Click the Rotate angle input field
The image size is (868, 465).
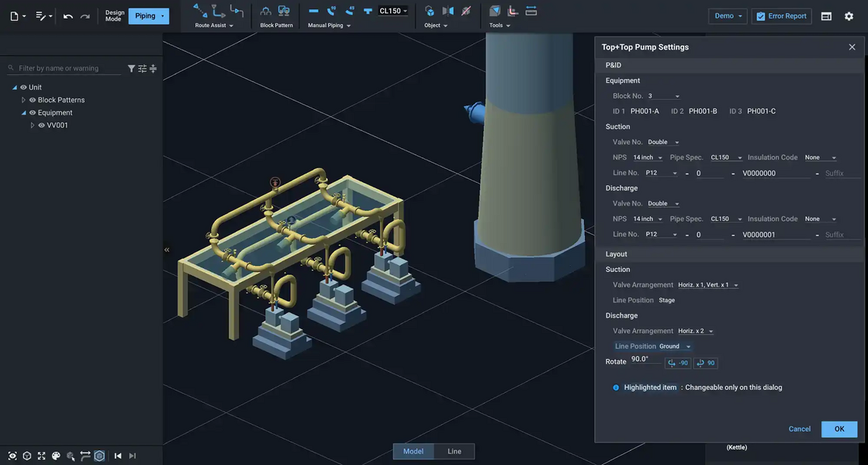(645, 360)
